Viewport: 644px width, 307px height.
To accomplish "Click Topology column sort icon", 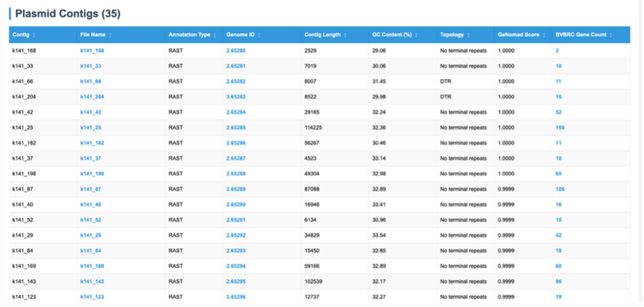I will [x=469, y=35].
